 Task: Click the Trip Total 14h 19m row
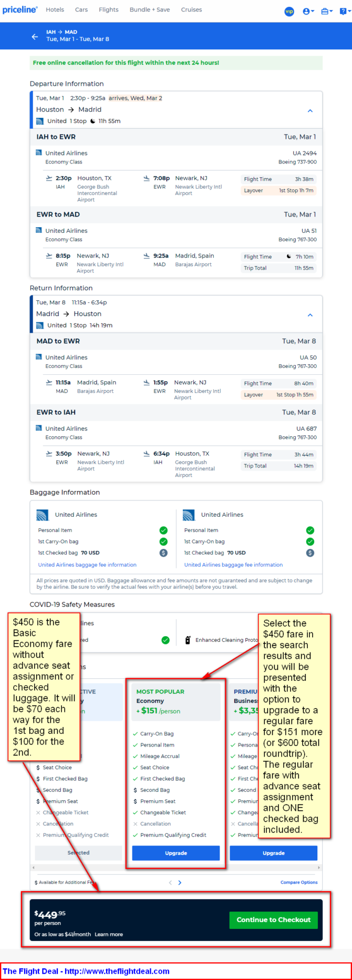(x=278, y=466)
